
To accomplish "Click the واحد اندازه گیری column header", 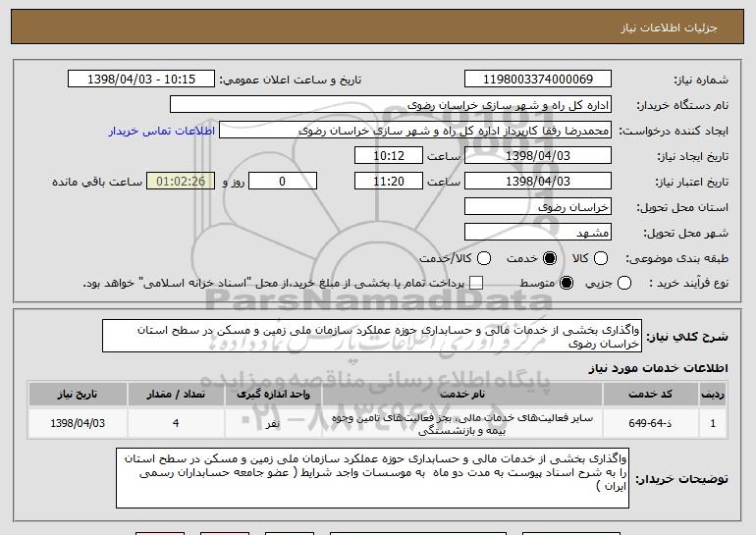I will (x=273, y=395).
